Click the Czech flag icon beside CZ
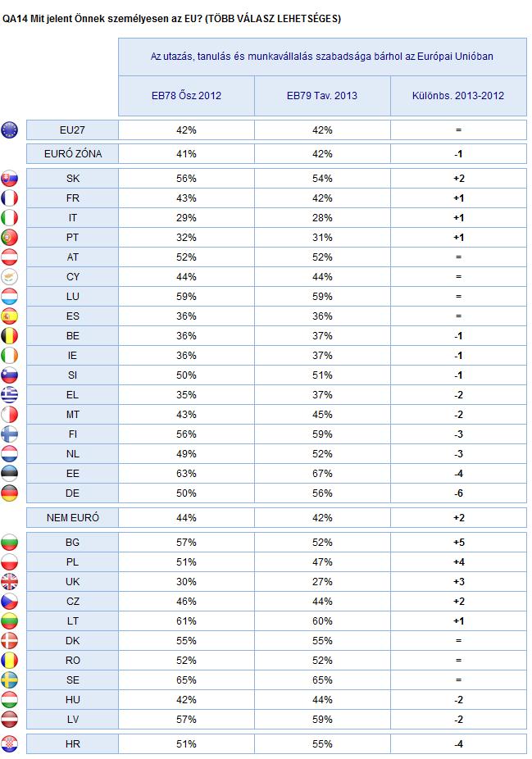Screen dimensions: 532x759 pyautogui.click(x=9, y=601)
